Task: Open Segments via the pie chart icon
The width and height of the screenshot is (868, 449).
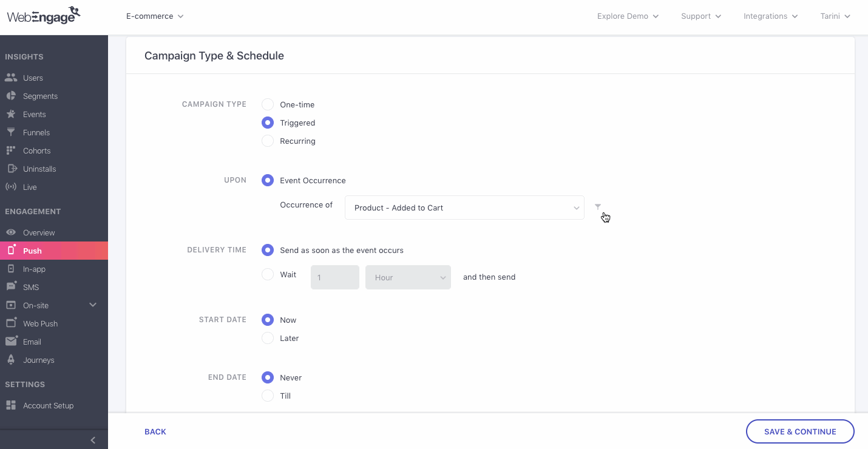Action: [x=11, y=96]
